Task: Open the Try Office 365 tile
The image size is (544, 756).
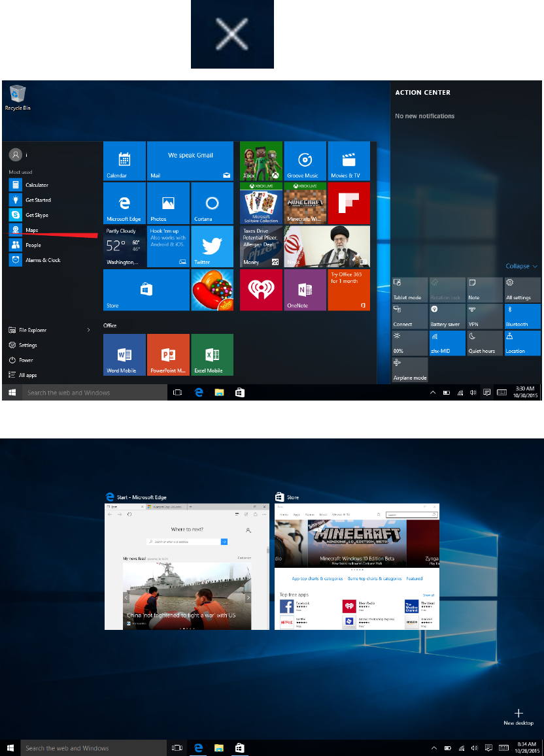Action: pos(348,289)
